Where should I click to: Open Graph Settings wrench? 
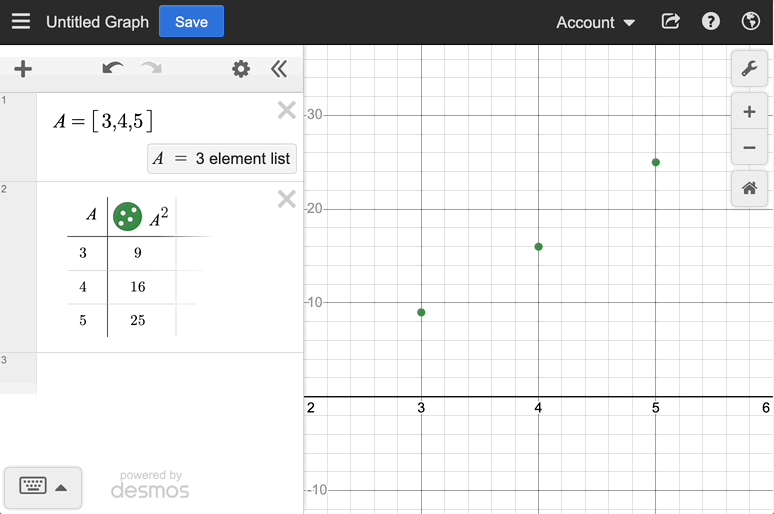tap(749, 69)
